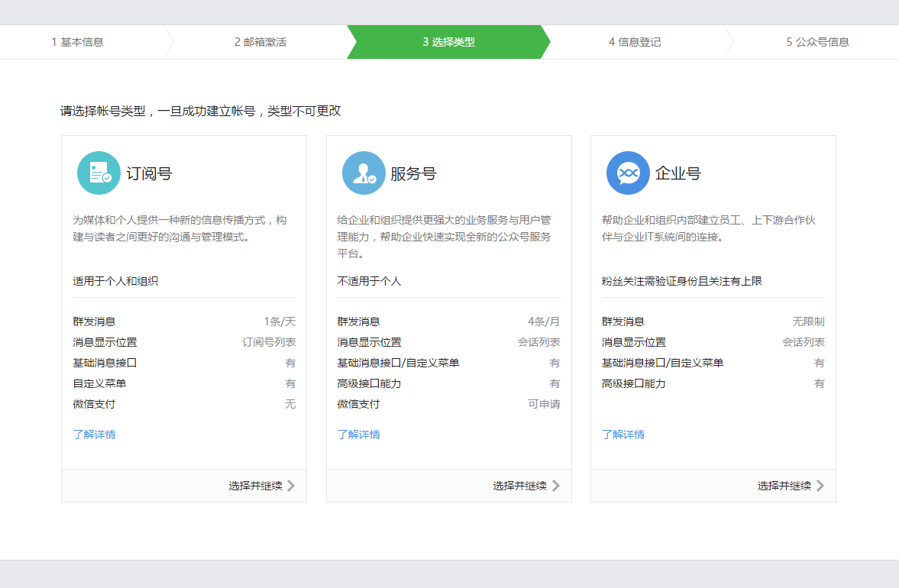This screenshot has height=588, width=899.
Task: Open 了解详情 link for 订阅号
Action: coord(94,435)
